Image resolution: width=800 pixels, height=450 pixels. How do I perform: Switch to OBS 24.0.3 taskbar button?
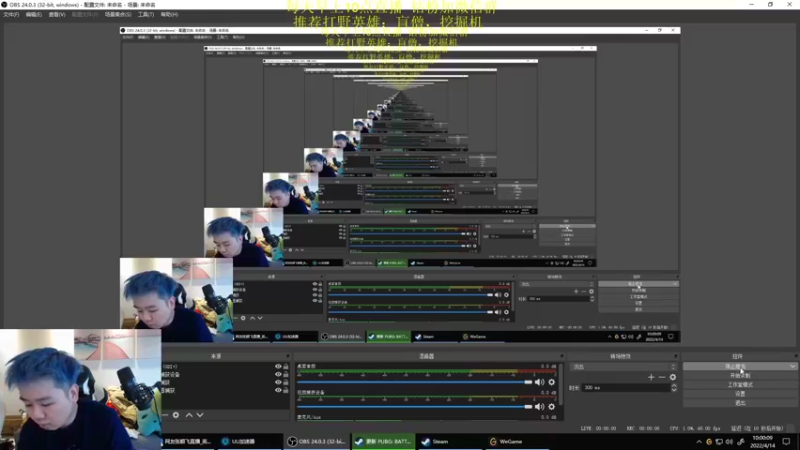click(x=316, y=441)
